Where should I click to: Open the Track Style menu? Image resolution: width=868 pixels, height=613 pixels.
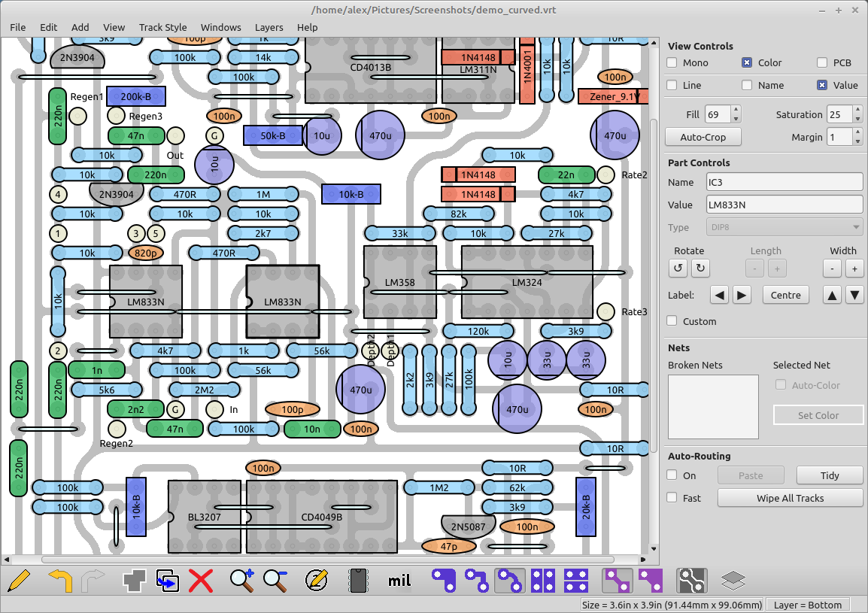162,27
